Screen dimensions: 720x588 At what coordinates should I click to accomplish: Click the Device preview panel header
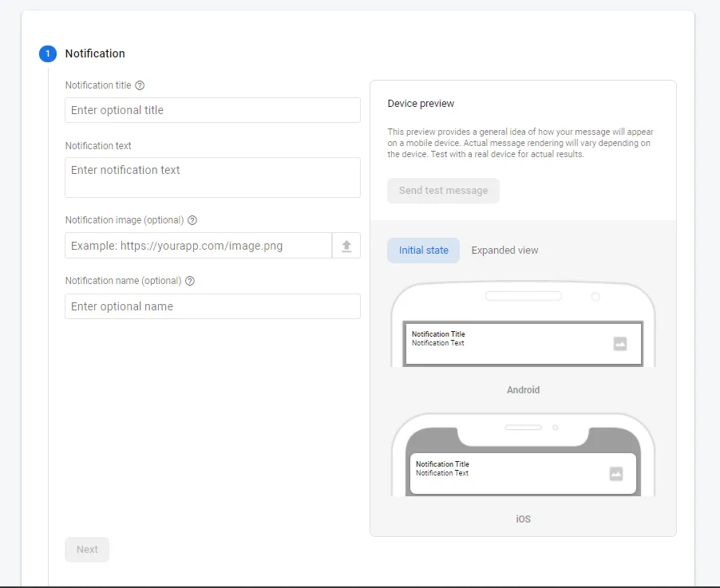point(421,103)
